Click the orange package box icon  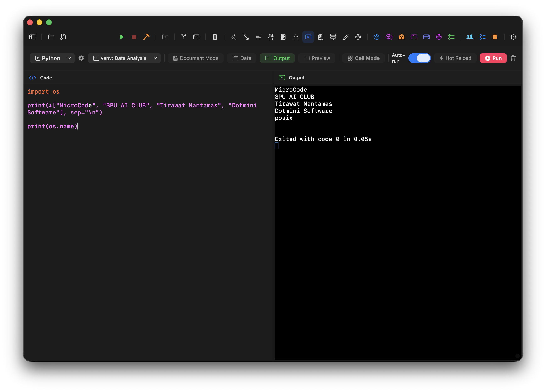[402, 37]
